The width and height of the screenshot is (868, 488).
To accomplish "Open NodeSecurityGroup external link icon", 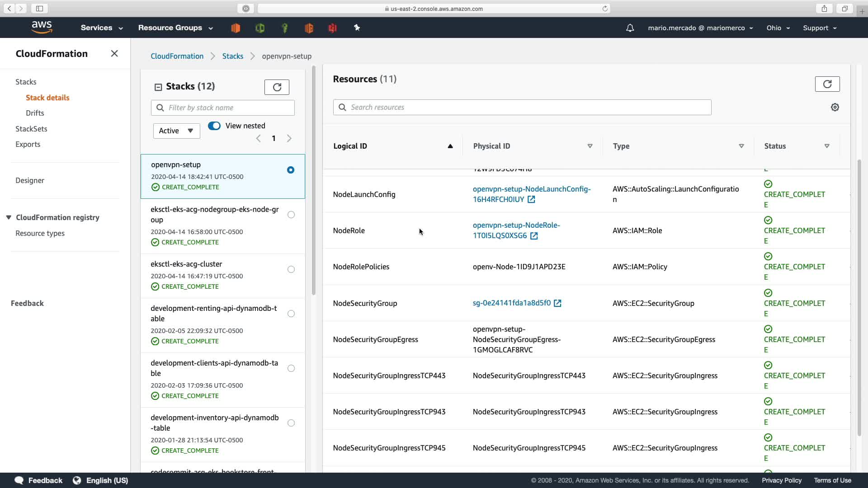I will point(557,303).
